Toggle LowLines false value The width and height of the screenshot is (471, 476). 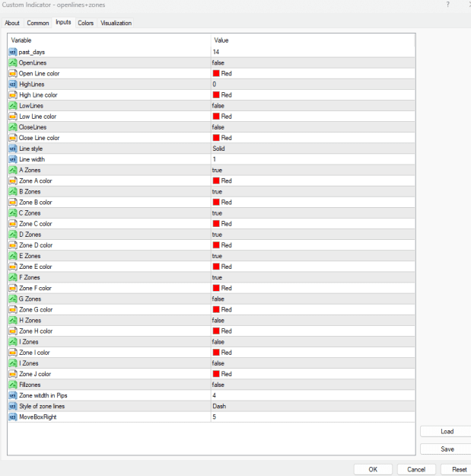313,106
